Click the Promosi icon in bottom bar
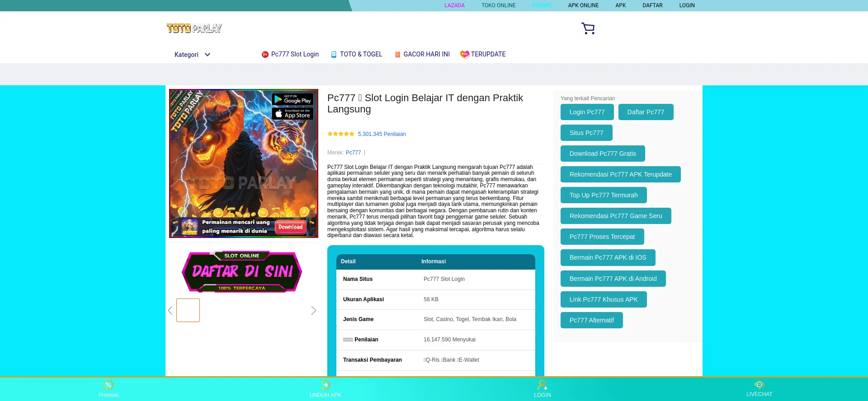Image resolution: width=868 pixels, height=401 pixels. (108, 385)
